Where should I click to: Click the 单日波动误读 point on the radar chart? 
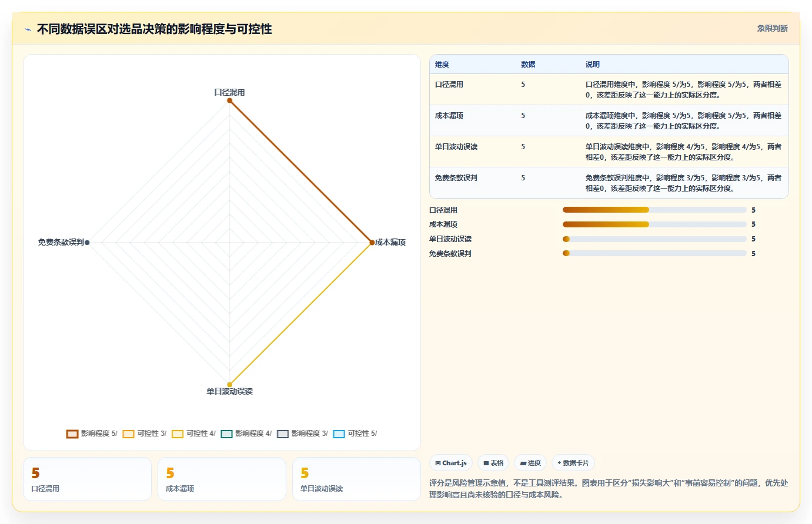[230, 385]
